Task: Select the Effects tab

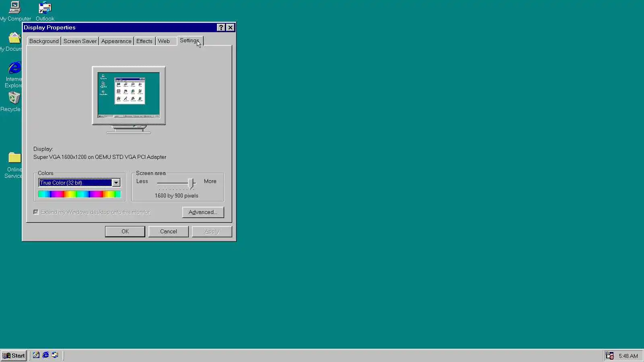Action: pyautogui.click(x=144, y=41)
